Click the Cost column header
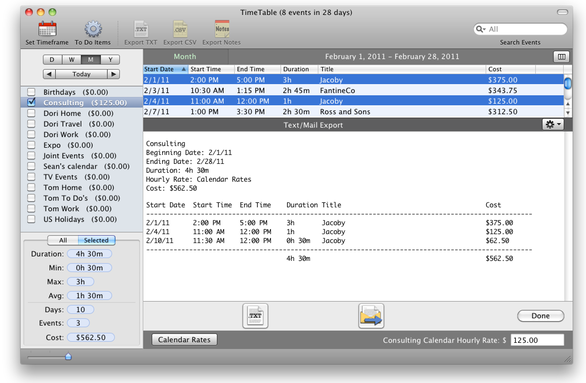Screen dimensions: 586x383 coord(511,69)
